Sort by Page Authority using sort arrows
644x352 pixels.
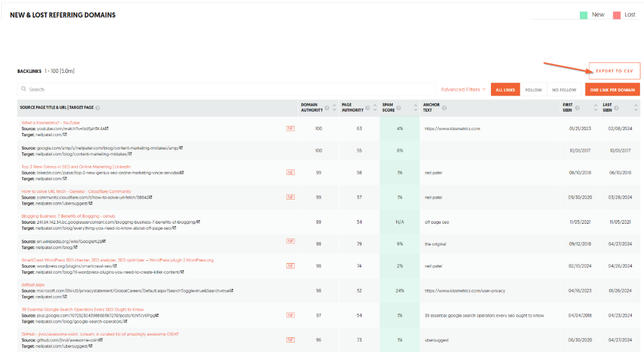tap(375, 108)
